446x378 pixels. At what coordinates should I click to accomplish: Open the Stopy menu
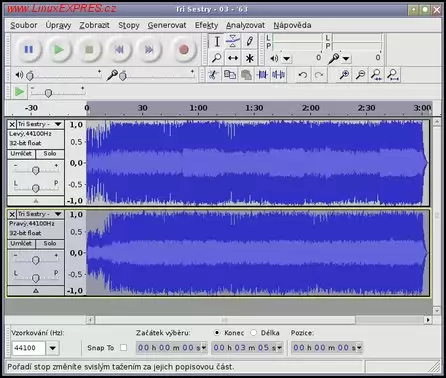pos(129,25)
